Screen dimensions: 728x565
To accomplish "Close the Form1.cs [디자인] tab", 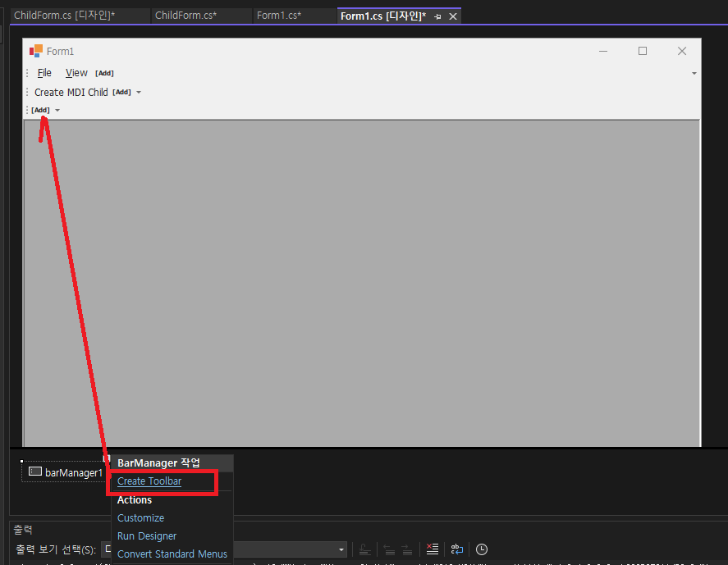I will click(x=453, y=16).
